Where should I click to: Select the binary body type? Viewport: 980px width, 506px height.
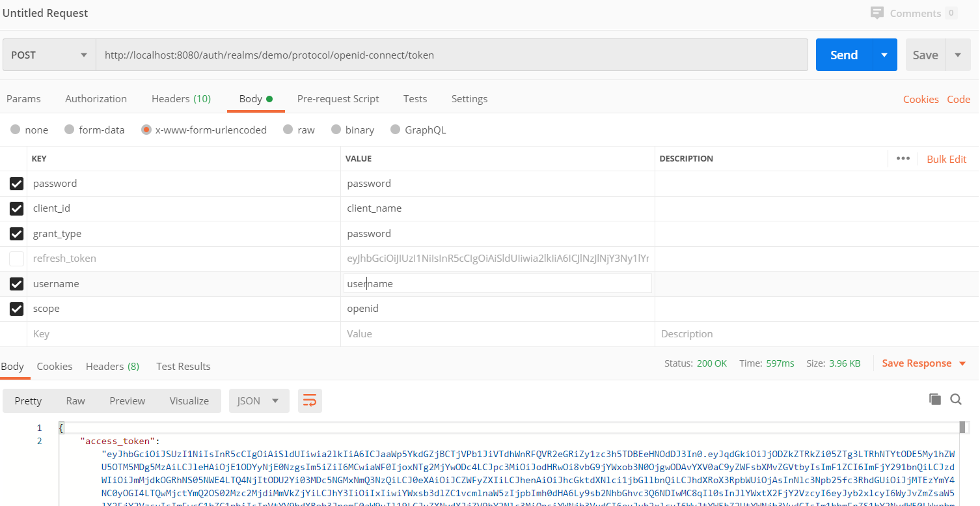[x=336, y=130]
